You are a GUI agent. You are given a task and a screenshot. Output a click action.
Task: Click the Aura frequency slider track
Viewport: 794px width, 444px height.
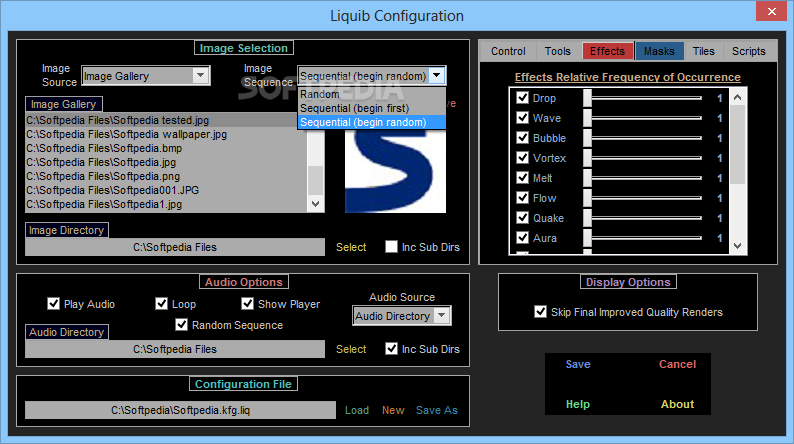click(643, 237)
